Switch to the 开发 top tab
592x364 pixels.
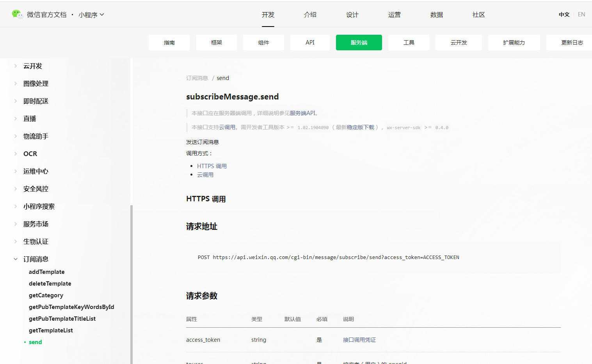268,15
